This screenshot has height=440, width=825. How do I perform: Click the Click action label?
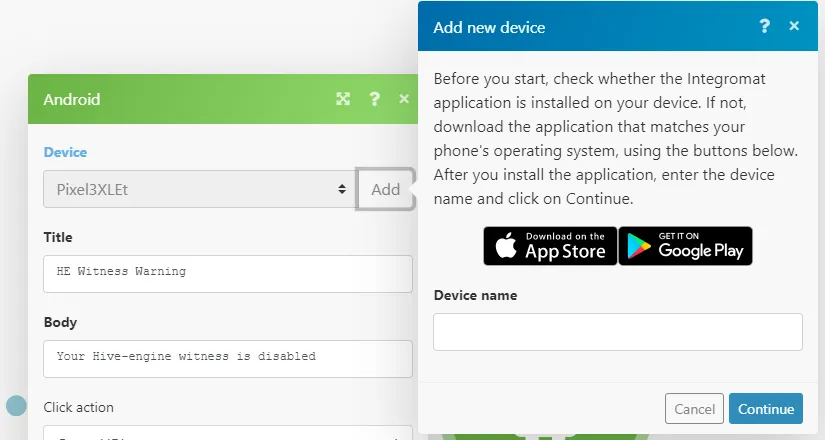tap(78, 407)
